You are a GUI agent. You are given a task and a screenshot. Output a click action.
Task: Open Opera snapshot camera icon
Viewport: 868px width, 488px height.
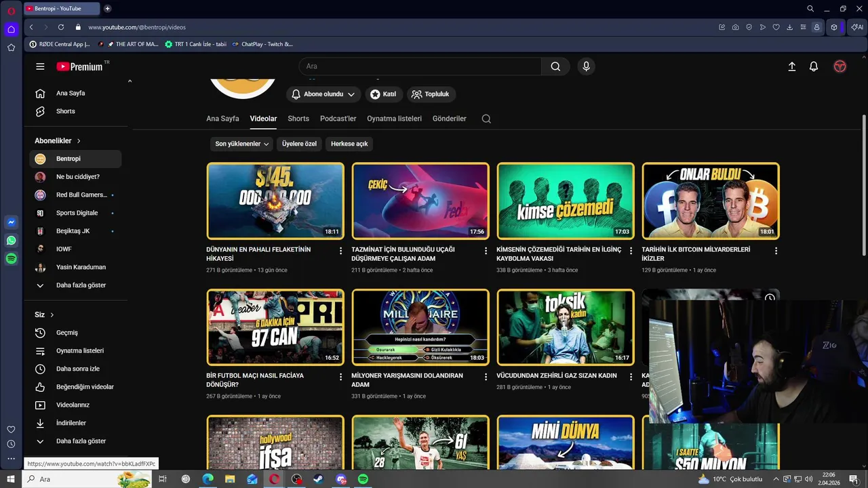(735, 27)
